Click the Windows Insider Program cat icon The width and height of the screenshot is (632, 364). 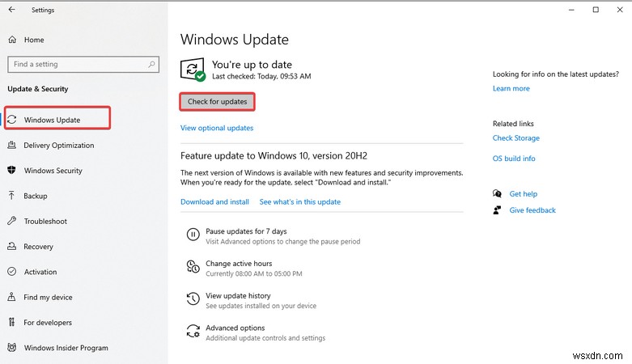[12, 347]
